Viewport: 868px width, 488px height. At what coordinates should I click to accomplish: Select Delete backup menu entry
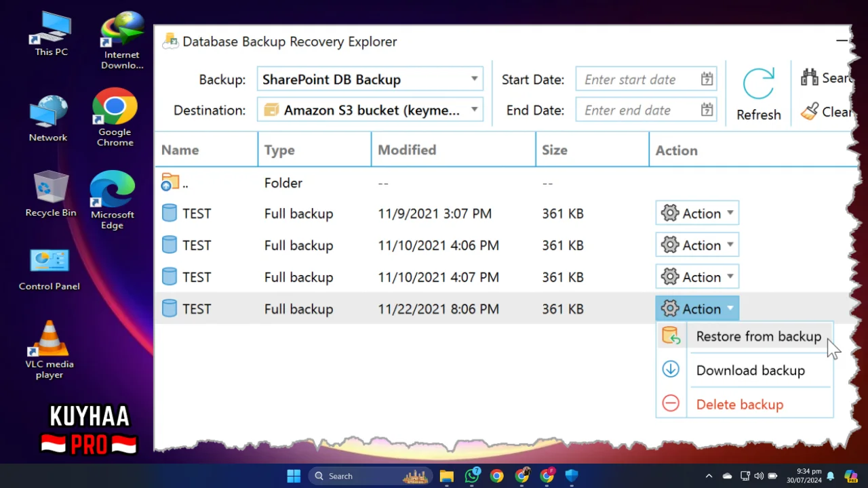click(x=745, y=405)
